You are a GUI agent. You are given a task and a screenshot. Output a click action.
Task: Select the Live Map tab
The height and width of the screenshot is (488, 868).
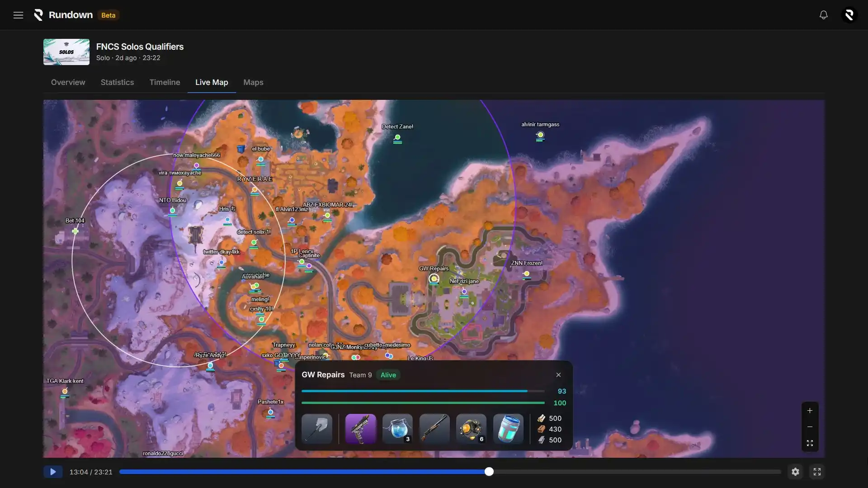pyautogui.click(x=212, y=82)
